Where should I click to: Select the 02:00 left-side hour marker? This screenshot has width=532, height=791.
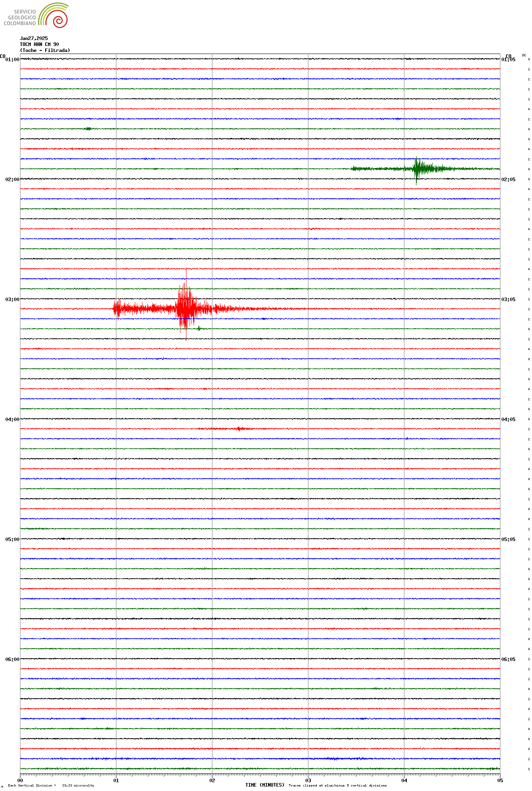12,180
